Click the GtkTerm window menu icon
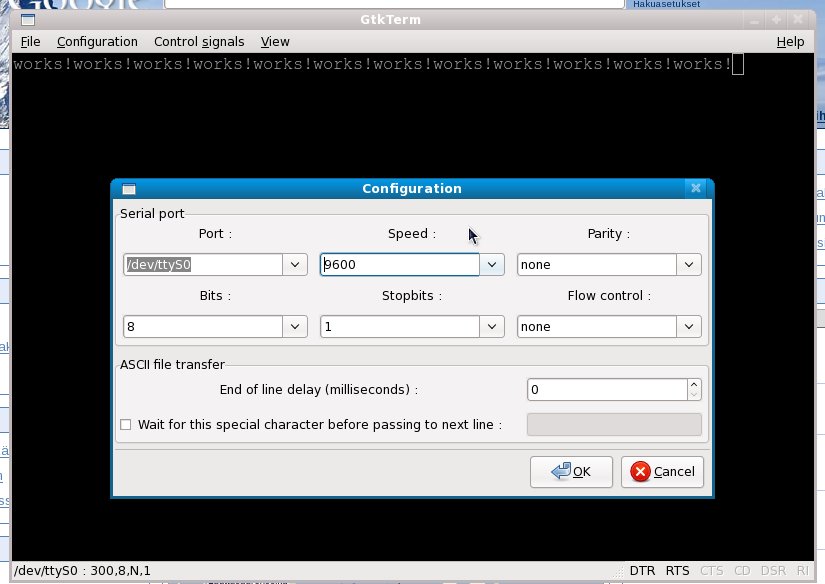825x584 pixels. pyautogui.click(x=28, y=20)
